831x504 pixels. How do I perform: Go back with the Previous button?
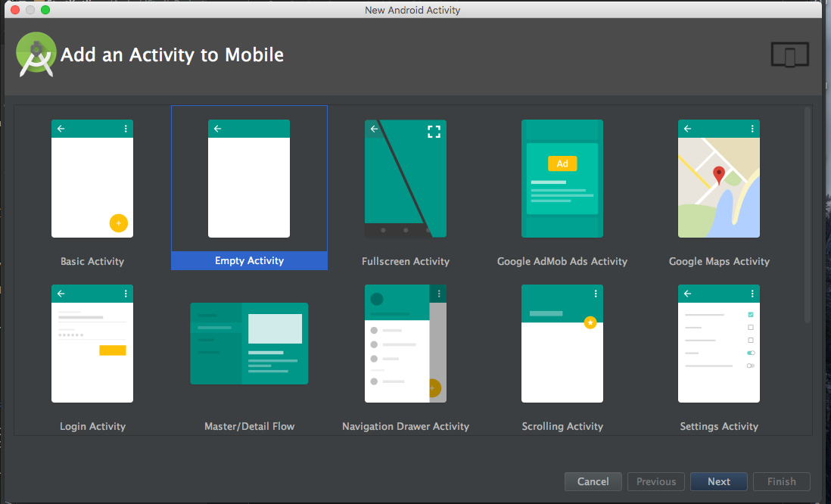click(656, 482)
